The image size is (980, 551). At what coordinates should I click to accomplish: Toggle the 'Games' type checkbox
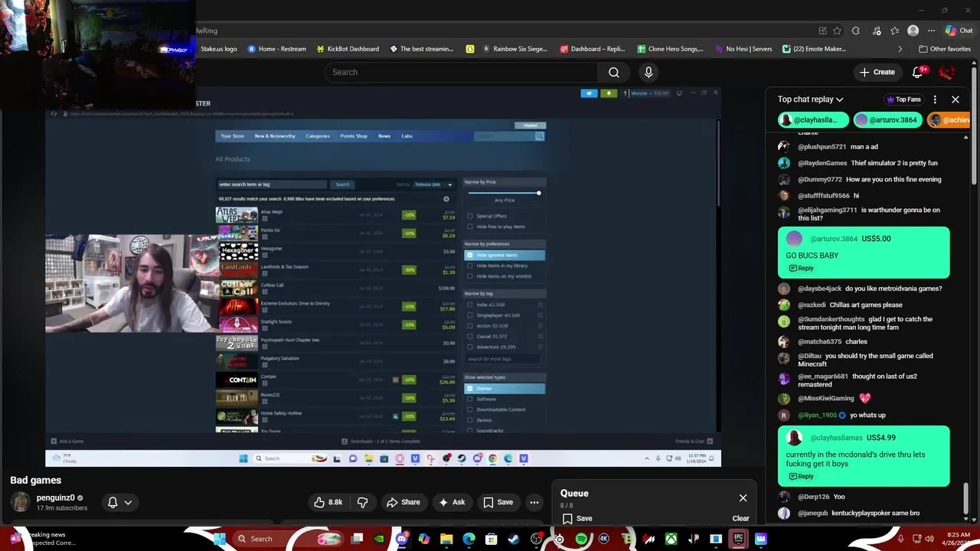(x=470, y=389)
